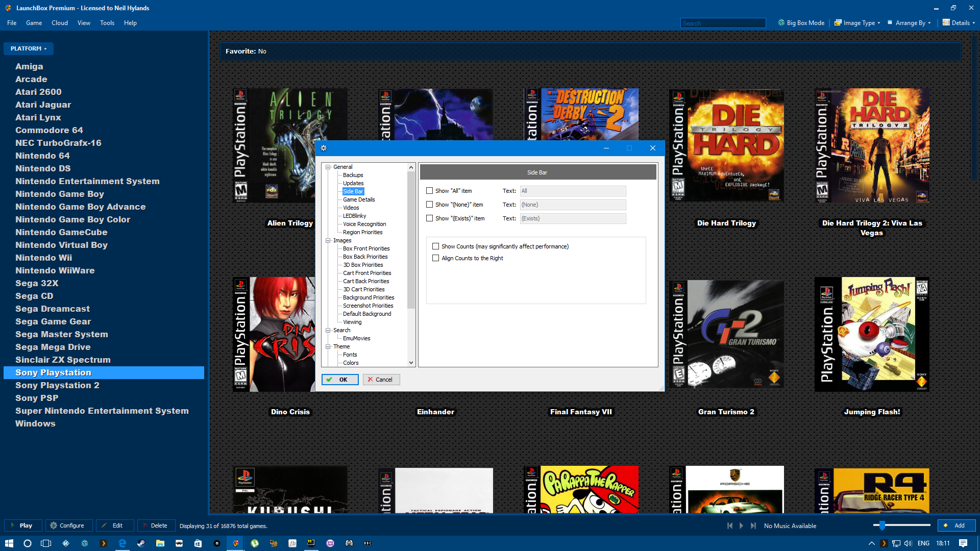
Task: Click the previous music track button
Action: click(x=730, y=525)
